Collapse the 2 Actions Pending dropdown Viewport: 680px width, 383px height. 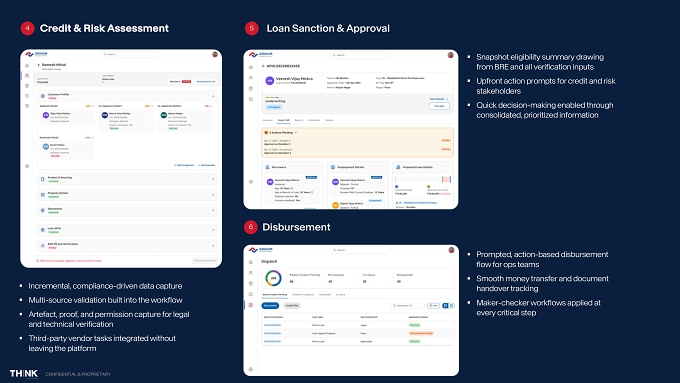(296, 132)
